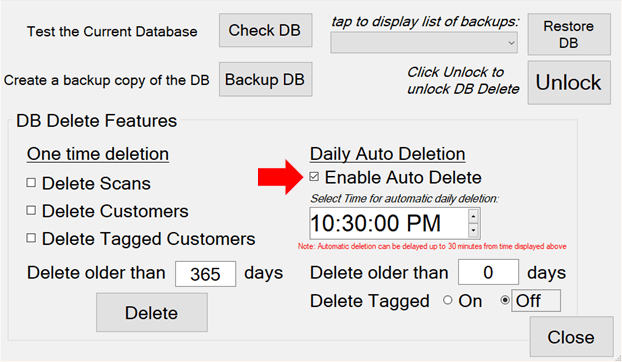Check the Delete Scans checkbox

point(31,183)
